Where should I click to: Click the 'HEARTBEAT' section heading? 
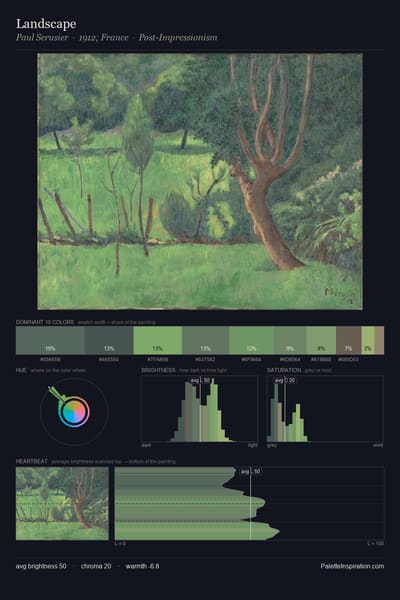pyautogui.click(x=31, y=461)
